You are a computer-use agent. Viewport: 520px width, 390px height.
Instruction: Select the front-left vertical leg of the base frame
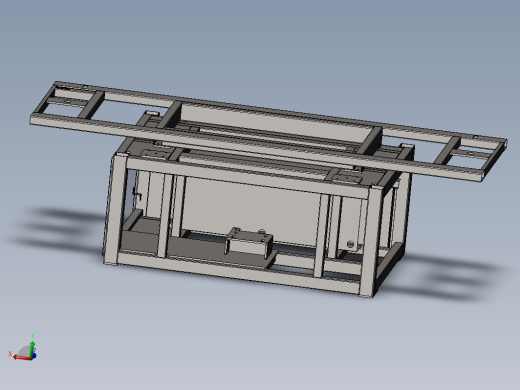click(116, 209)
